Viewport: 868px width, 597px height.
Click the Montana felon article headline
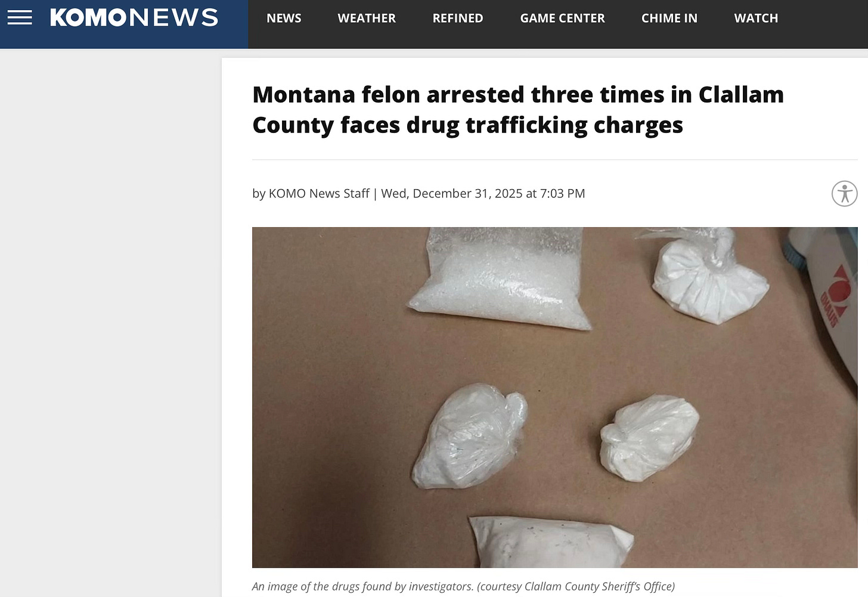point(518,110)
